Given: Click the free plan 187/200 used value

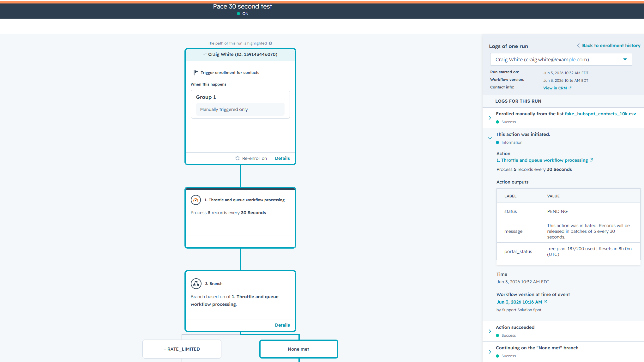Looking at the screenshot, I should [x=589, y=251].
